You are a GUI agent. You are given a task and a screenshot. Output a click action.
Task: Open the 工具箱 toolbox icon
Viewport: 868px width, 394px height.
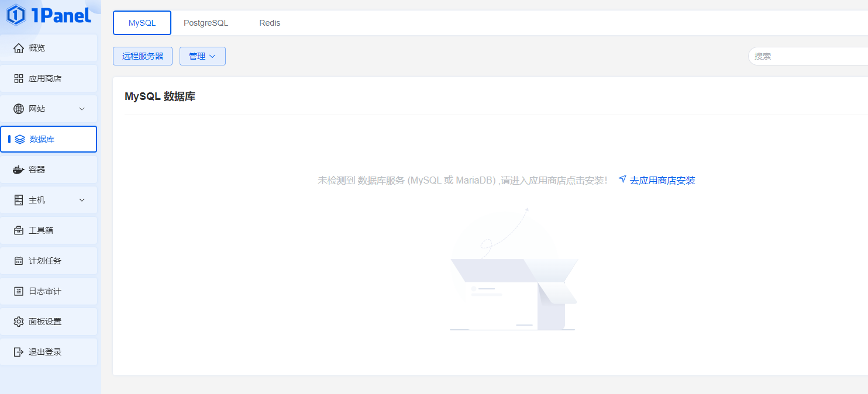[x=19, y=230]
